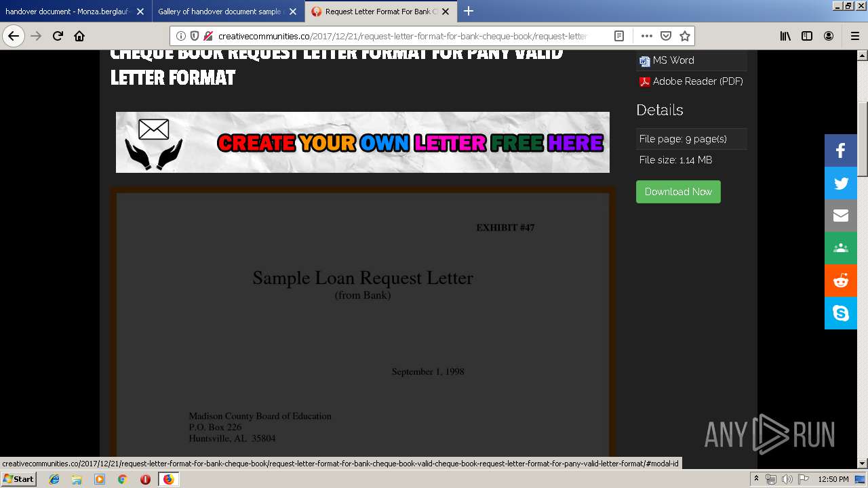Show site information icon in address bar
The height and width of the screenshot is (488, 868).
(181, 36)
